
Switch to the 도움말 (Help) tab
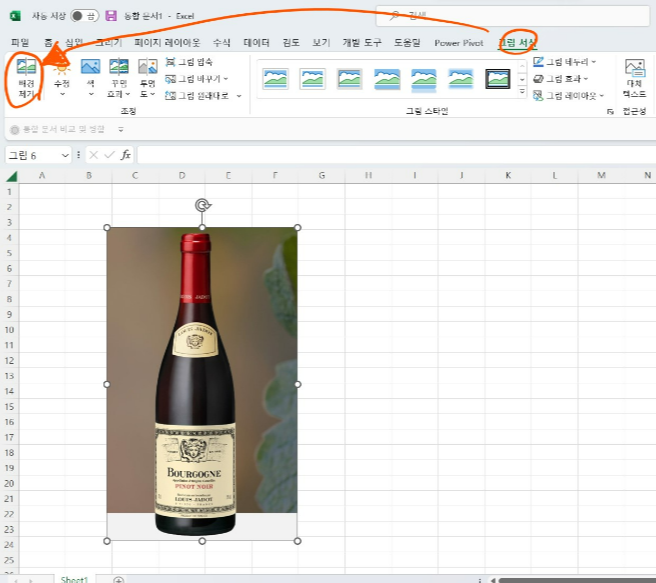(x=407, y=42)
